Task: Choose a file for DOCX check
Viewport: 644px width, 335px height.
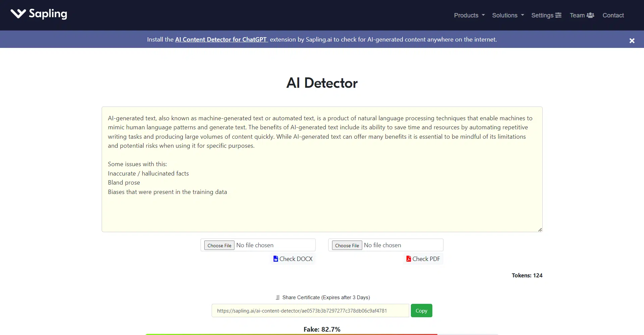Action: click(219, 246)
